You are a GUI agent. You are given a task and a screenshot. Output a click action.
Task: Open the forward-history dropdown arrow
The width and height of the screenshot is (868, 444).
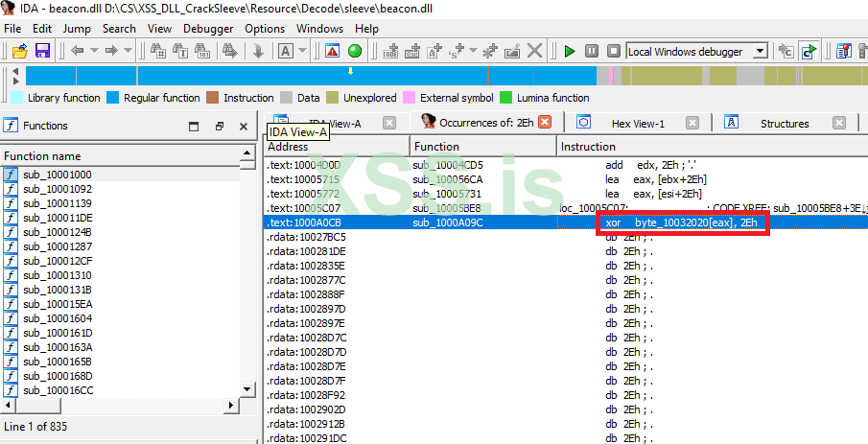[128, 51]
